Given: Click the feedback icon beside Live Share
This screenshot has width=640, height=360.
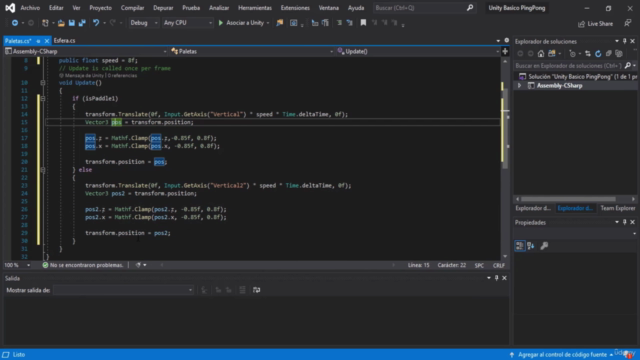Looking at the screenshot, I should tap(627, 23).
